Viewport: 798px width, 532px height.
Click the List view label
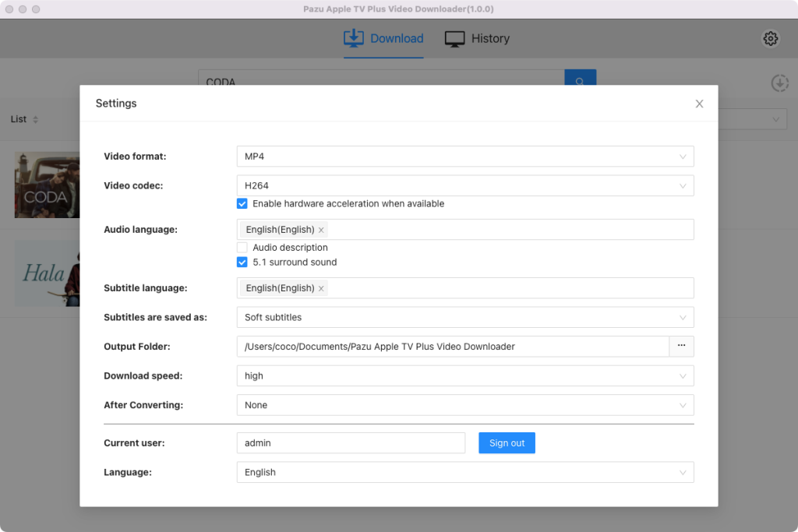[x=19, y=119]
